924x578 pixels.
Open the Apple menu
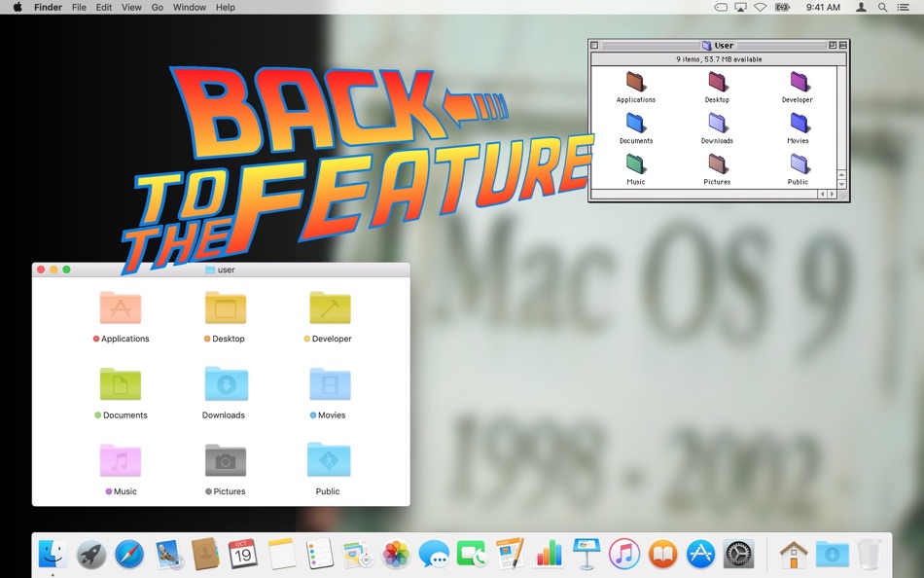[18, 7]
